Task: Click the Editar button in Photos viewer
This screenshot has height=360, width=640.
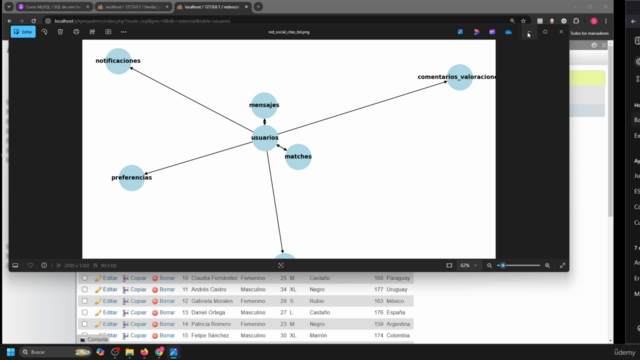Action: pyautogui.click(x=23, y=32)
